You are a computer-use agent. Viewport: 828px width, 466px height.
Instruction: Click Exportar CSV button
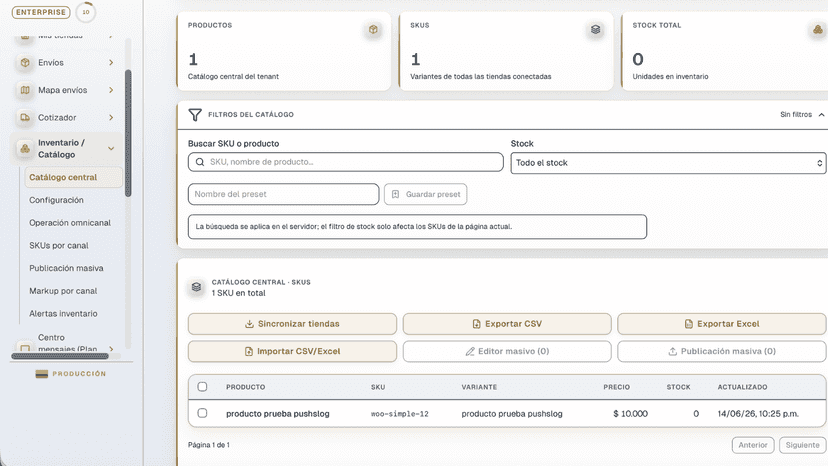click(x=507, y=324)
